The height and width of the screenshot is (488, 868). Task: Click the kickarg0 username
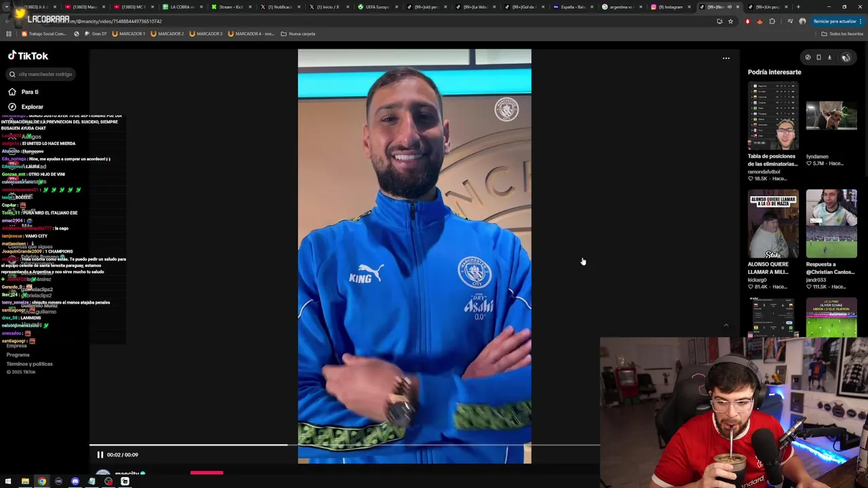click(x=757, y=280)
